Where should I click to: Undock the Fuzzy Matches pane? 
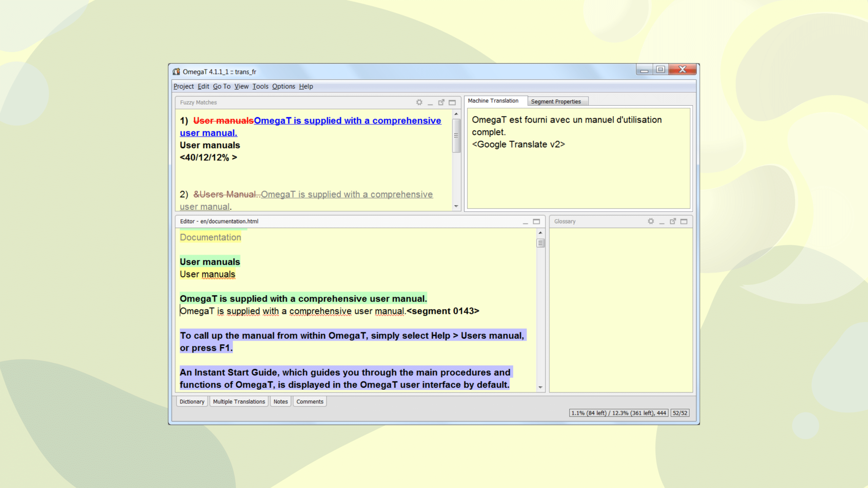tap(441, 102)
